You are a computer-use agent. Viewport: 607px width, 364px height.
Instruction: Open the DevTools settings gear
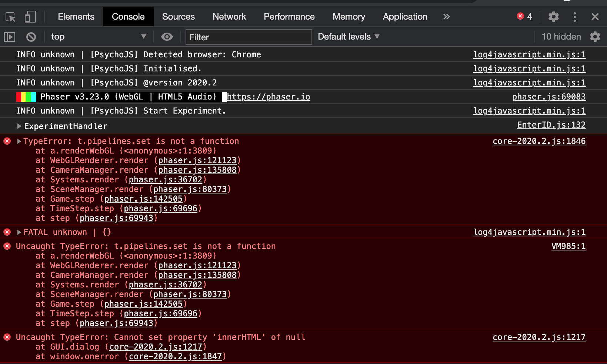pyautogui.click(x=553, y=17)
